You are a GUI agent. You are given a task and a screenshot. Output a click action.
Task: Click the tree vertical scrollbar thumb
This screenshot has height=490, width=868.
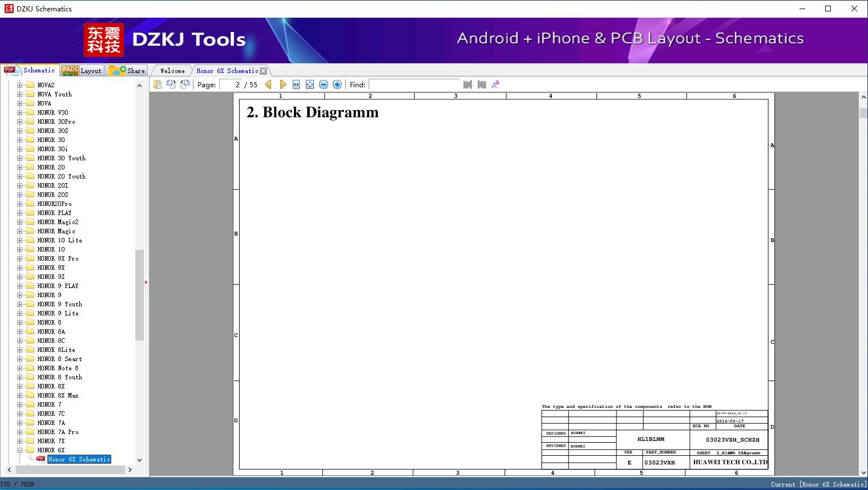click(x=139, y=295)
